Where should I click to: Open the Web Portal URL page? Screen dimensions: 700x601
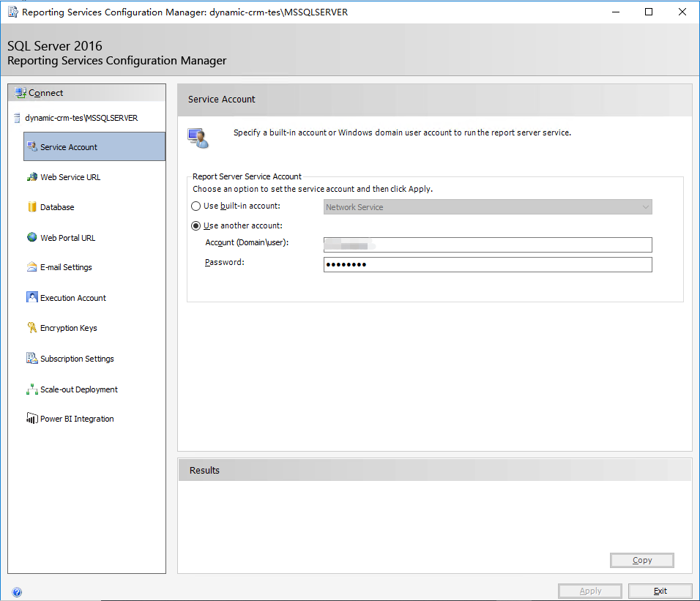pos(68,238)
